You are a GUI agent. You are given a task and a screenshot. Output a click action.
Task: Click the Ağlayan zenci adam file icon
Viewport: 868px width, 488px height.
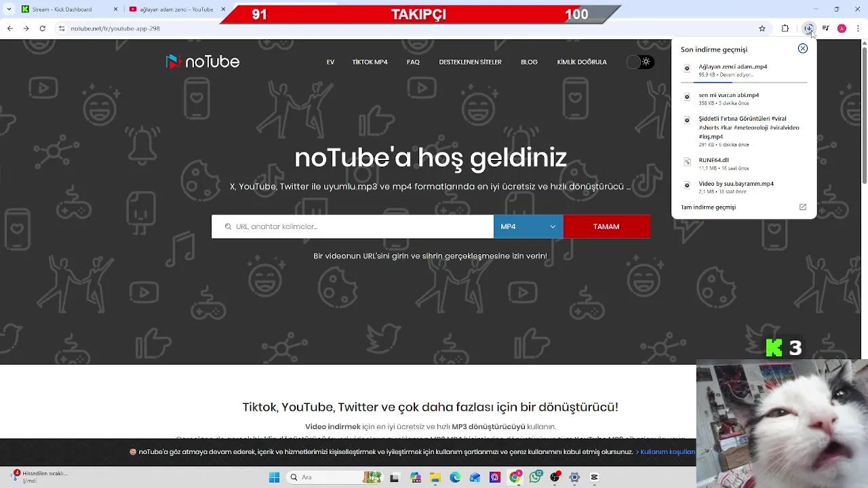687,68
